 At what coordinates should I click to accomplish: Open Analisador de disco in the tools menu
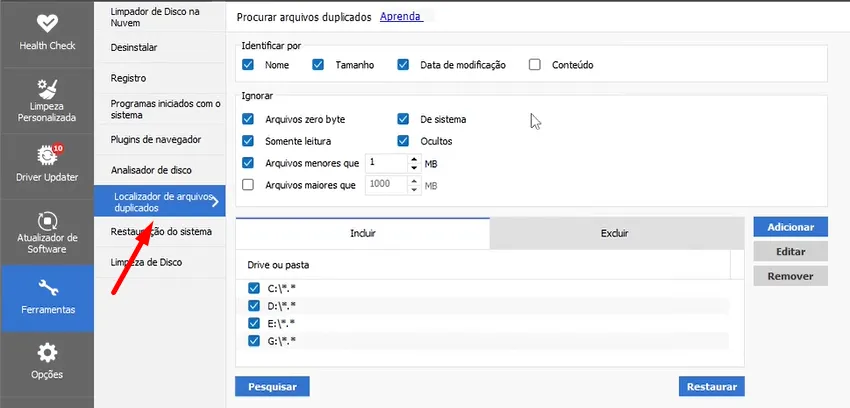click(x=150, y=171)
